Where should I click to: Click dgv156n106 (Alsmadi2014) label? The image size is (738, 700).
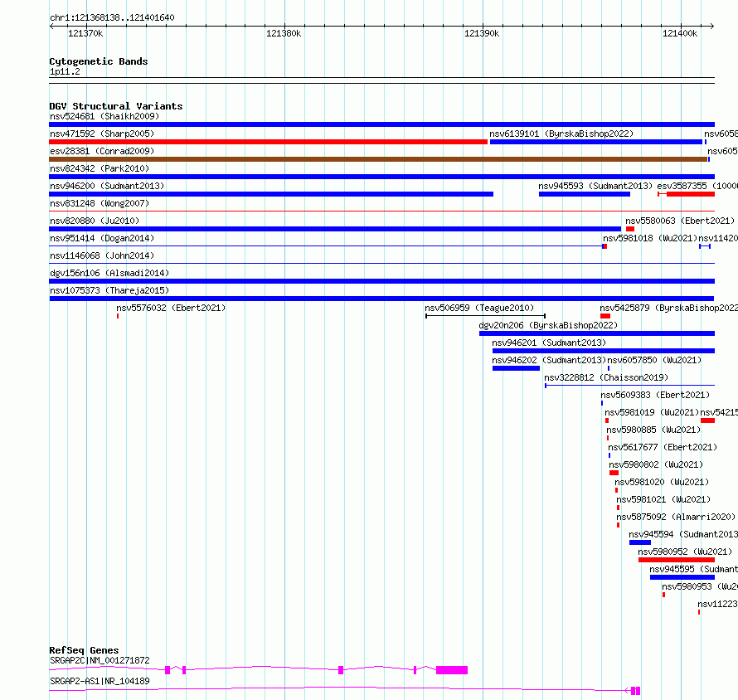(109, 273)
